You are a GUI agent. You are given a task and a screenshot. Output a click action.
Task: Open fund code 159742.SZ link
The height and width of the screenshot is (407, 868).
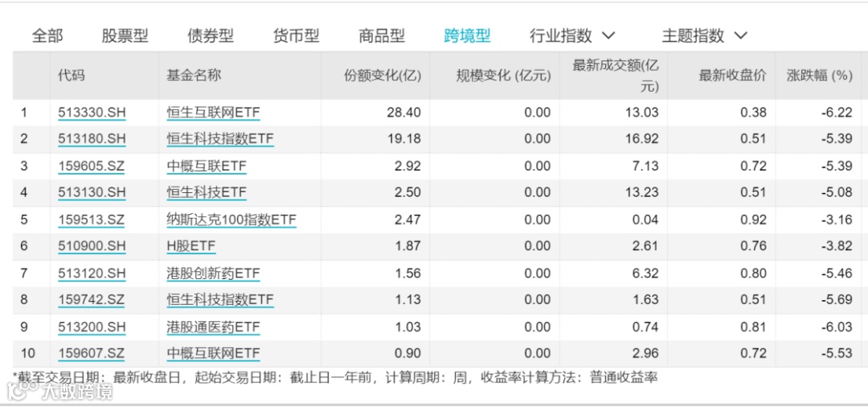point(92,300)
